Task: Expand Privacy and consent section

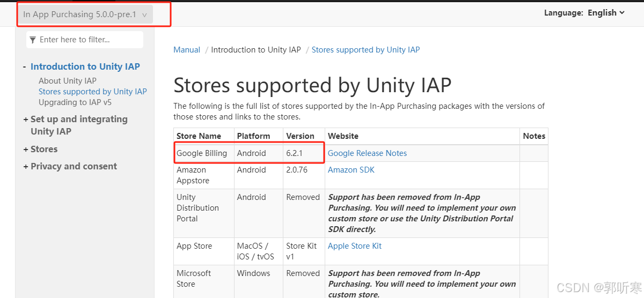Action: pyautogui.click(x=26, y=166)
